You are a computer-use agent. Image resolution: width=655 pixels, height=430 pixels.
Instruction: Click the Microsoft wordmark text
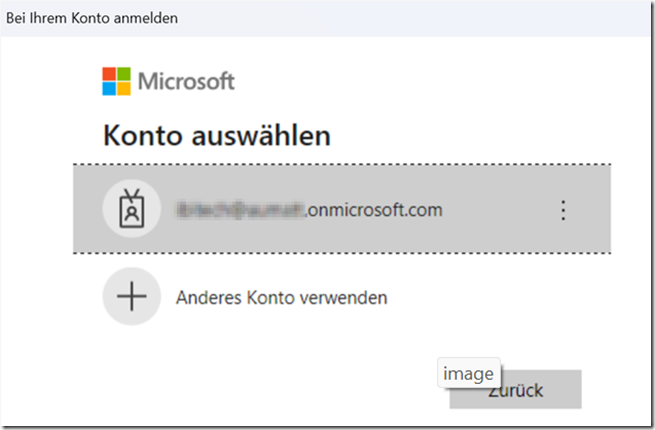tap(186, 81)
